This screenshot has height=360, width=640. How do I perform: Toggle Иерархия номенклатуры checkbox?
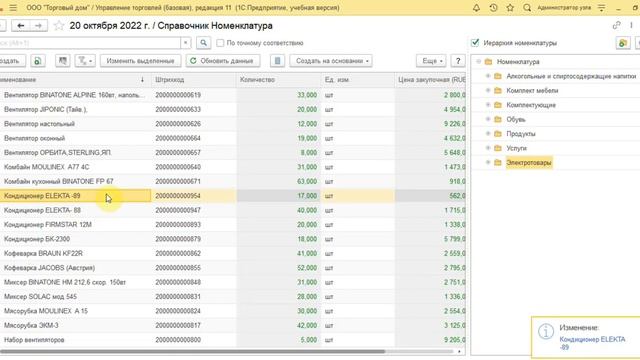point(475,43)
